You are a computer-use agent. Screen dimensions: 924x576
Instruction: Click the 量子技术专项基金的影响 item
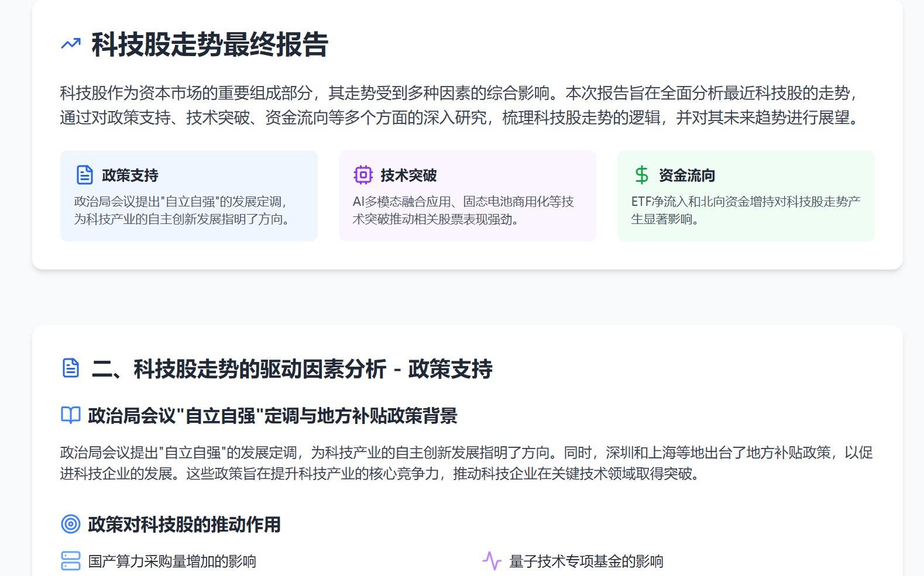point(586,561)
